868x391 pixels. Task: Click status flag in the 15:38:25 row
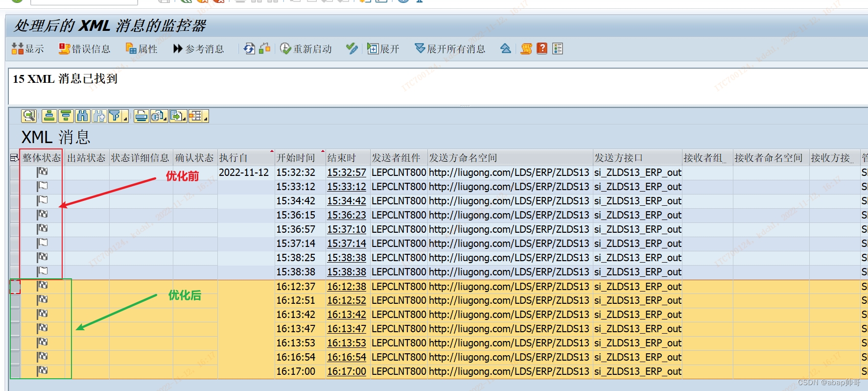[x=42, y=257]
